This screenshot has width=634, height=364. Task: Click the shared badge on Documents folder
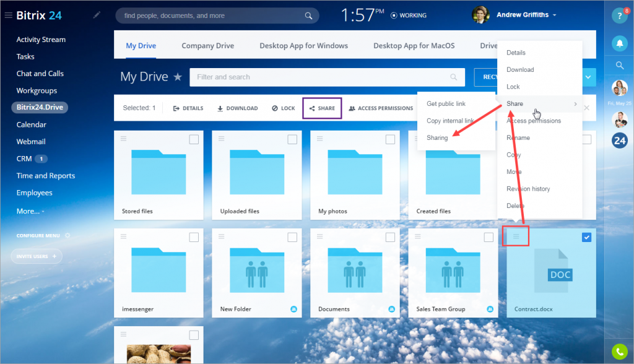click(391, 309)
